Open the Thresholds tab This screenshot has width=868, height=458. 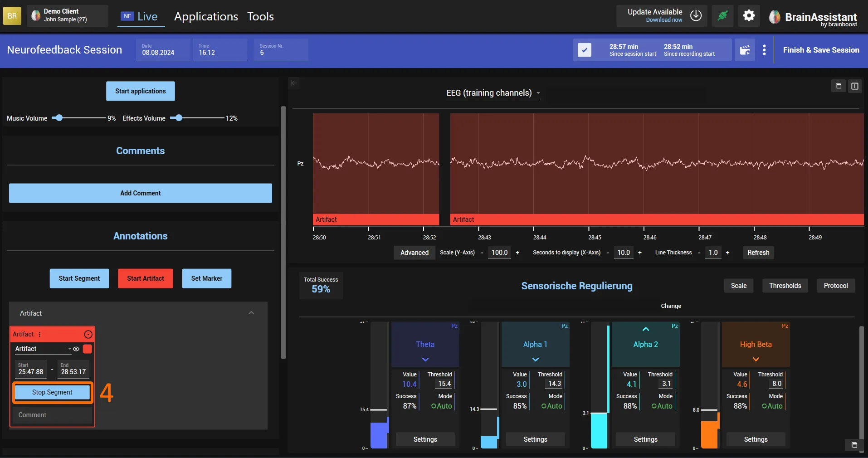[785, 286]
